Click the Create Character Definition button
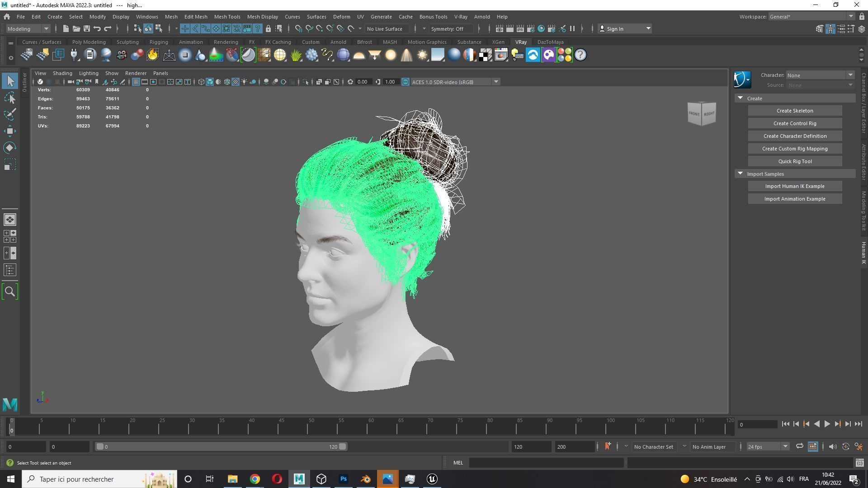The width and height of the screenshot is (868, 488). (795, 136)
